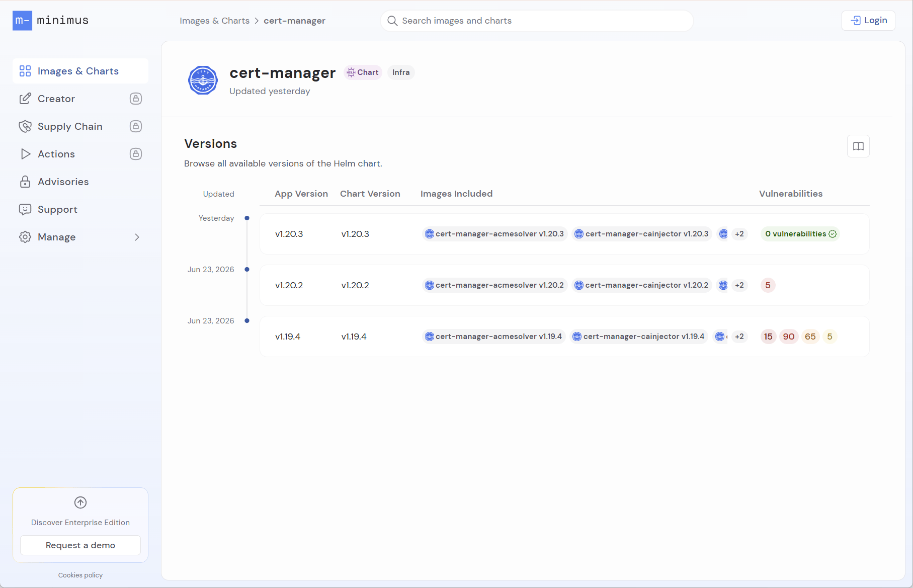
Task: Click the red 15 critical badge
Action: coord(768,337)
